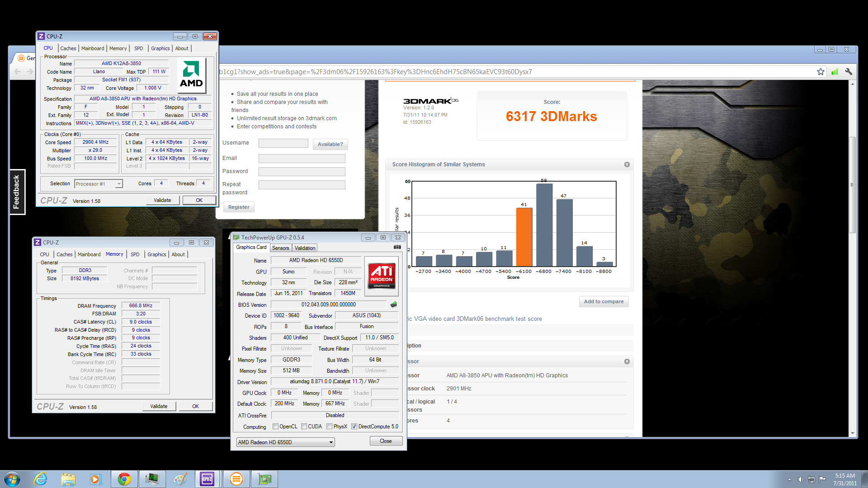Click the Register button
Screen dimensions: 868x488
(239, 207)
